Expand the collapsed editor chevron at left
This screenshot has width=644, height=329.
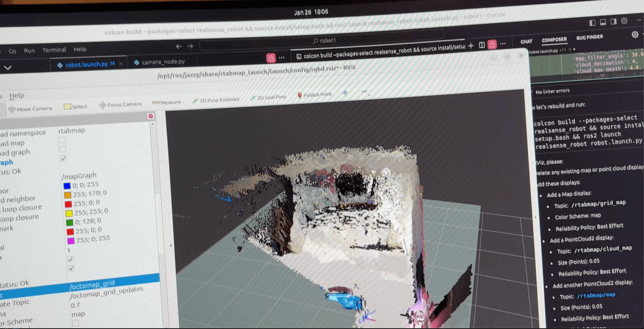click(8, 68)
